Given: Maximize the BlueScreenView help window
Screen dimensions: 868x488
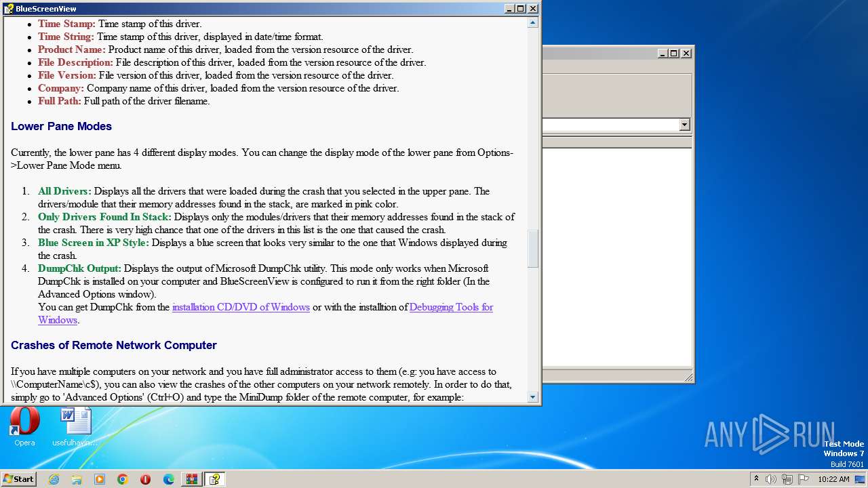Looking at the screenshot, I should click(521, 9).
